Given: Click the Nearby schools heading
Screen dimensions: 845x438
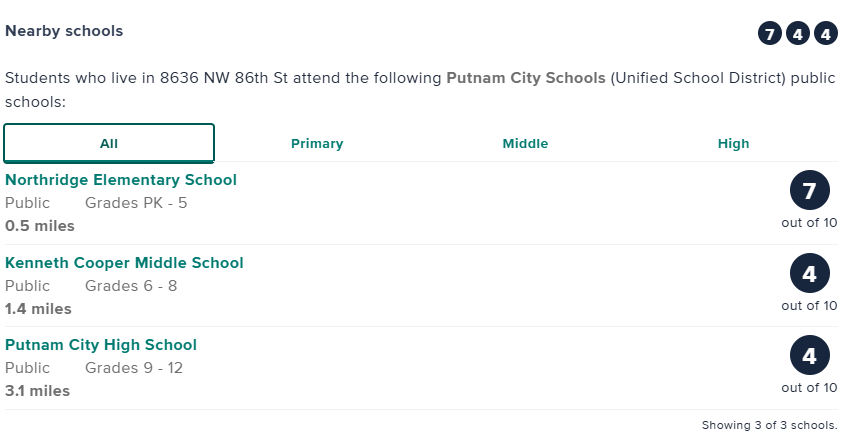Looking at the screenshot, I should (x=64, y=31).
